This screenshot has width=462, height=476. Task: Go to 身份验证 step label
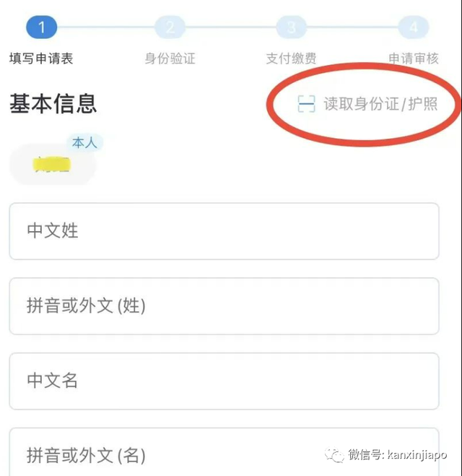[170, 59]
